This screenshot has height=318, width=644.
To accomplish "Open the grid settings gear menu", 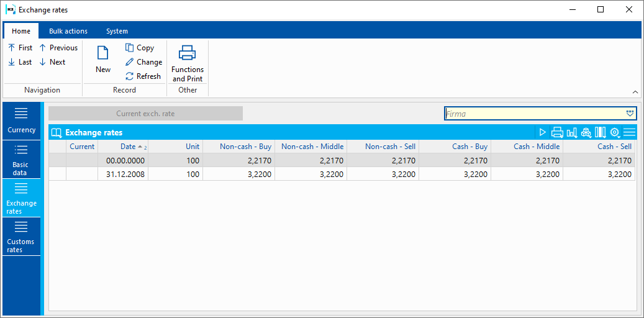I will 615,132.
